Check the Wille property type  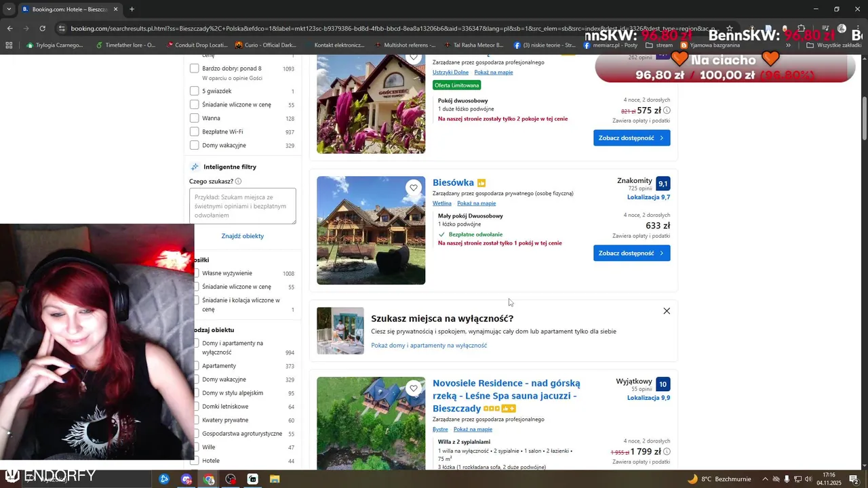[197, 447]
